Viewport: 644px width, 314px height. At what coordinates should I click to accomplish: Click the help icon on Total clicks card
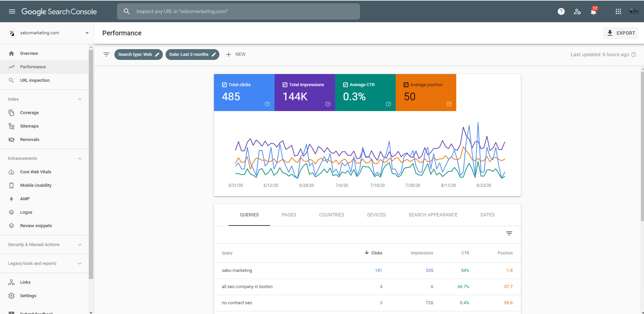click(267, 104)
